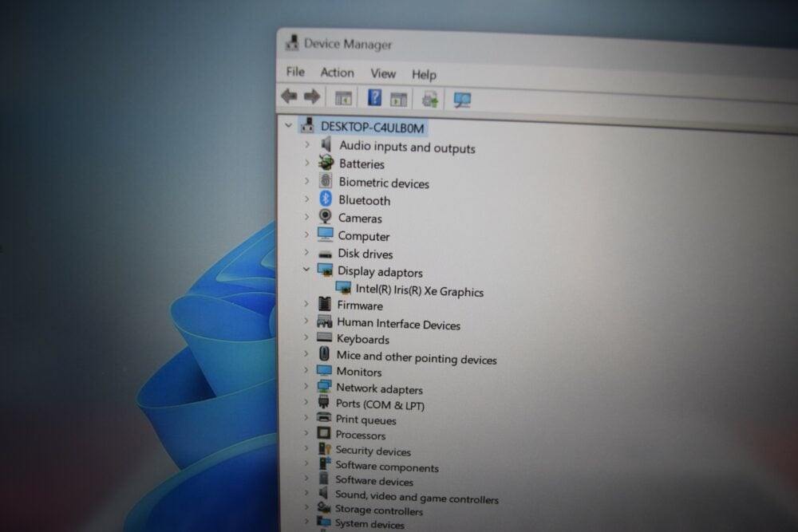This screenshot has height=532, width=798.
Task: Click the Display adaptors category icon
Action: pos(325,270)
